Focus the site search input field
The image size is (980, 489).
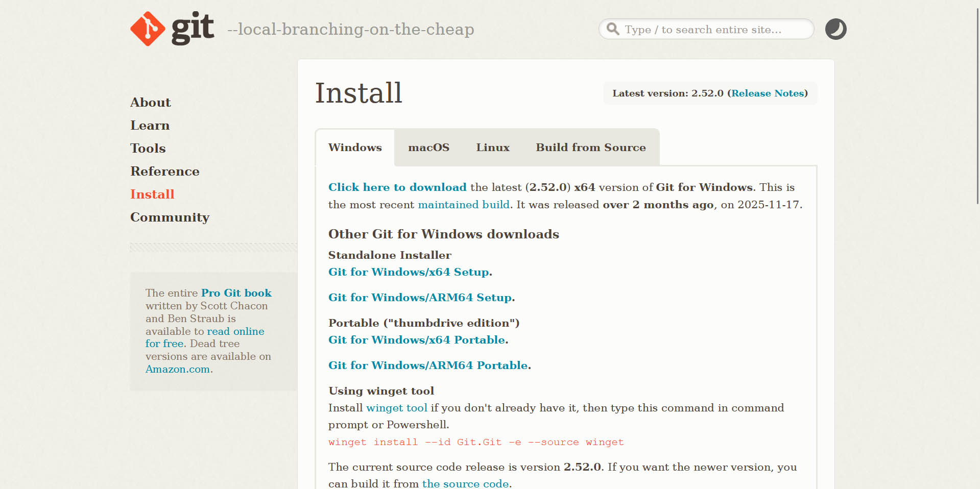click(706, 29)
